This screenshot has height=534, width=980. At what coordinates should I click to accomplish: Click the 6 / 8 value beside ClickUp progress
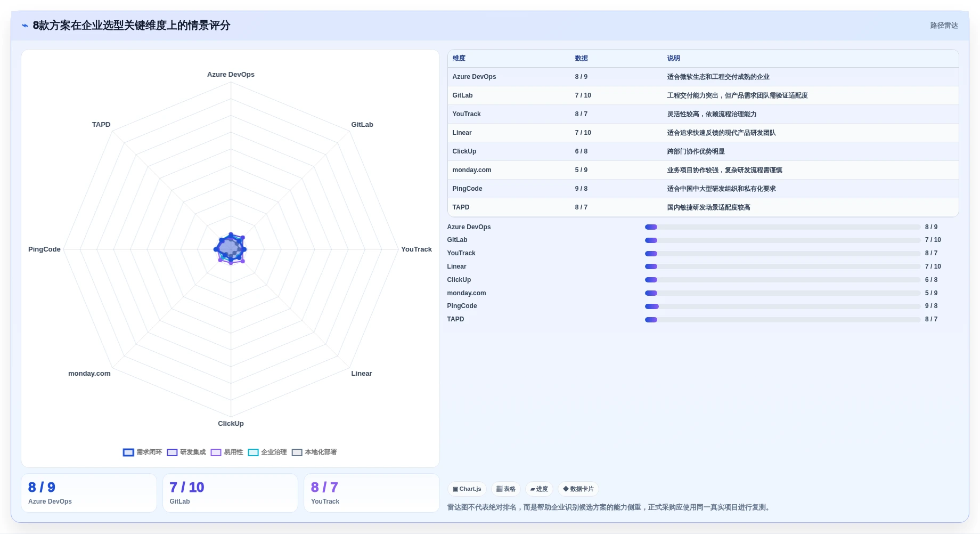(x=931, y=280)
